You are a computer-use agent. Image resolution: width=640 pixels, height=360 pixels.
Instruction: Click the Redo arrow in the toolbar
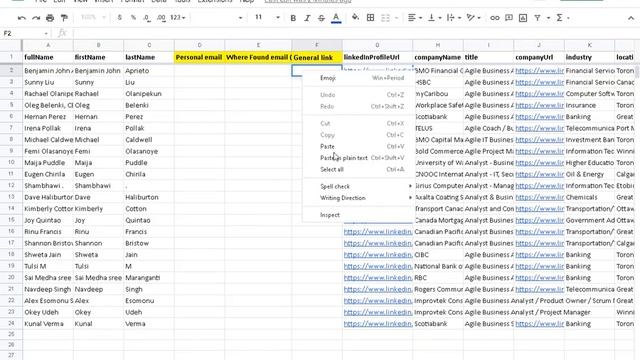36,18
